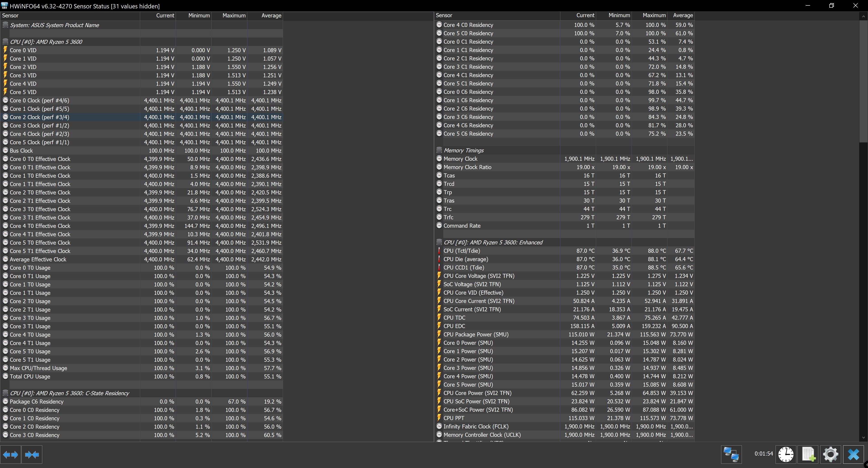Select the Memory Timings group header
This screenshot has height=468, width=868.
coord(564,150)
